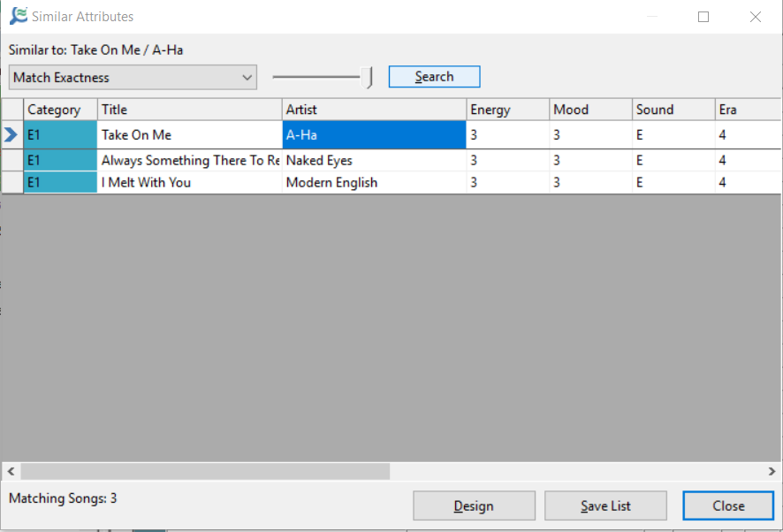The image size is (783, 532).
Task: Click the Mood value for Modern English row
Action: pyautogui.click(x=590, y=182)
